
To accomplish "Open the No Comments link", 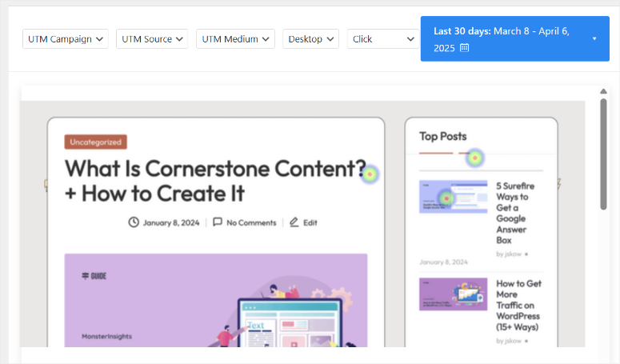I will pos(251,223).
